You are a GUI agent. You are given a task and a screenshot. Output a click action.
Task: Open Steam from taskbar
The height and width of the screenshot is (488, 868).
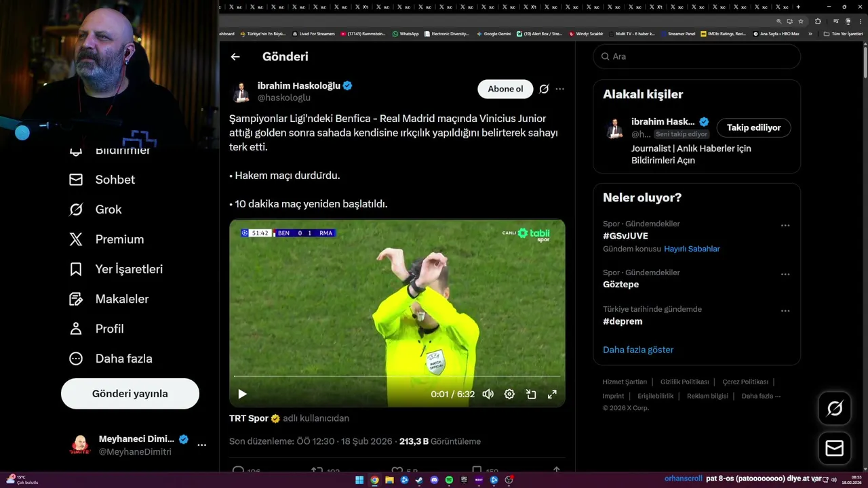tap(419, 480)
